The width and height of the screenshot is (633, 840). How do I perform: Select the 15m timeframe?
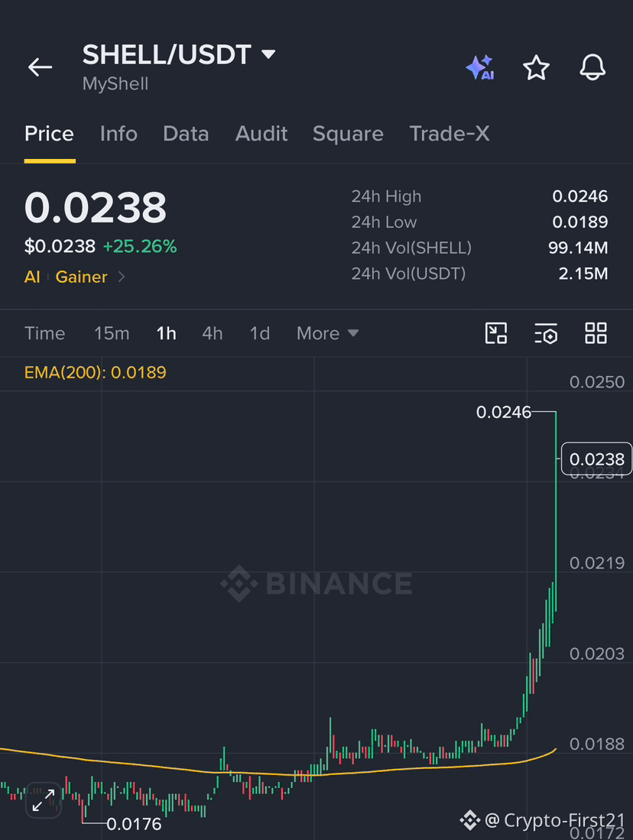112,333
